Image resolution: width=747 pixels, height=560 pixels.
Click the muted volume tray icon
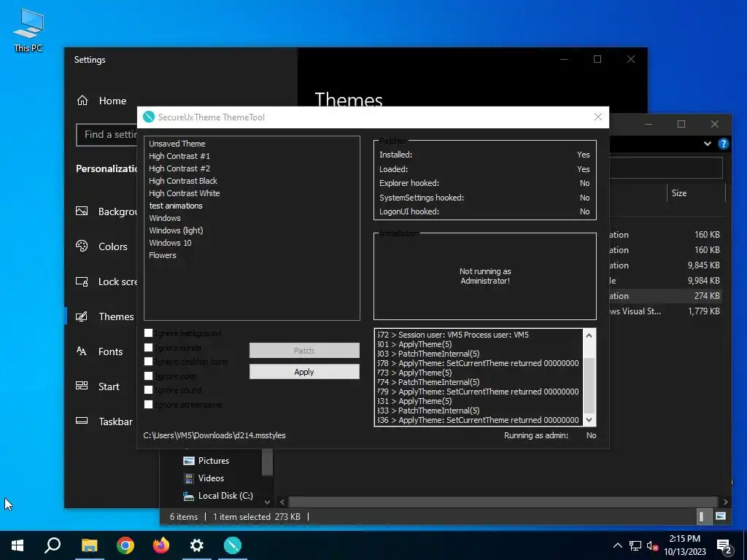point(653,546)
